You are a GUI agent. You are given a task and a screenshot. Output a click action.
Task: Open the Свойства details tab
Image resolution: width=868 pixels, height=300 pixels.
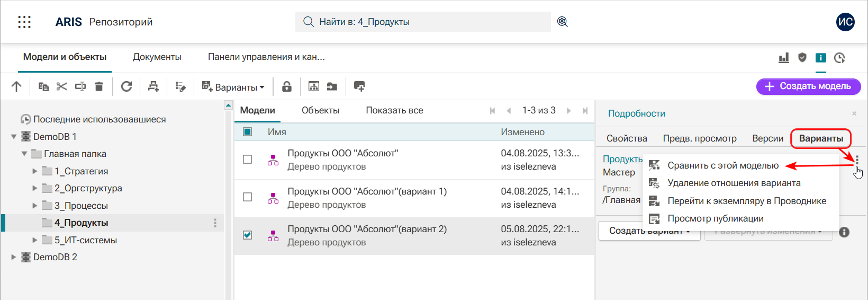point(627,138)
